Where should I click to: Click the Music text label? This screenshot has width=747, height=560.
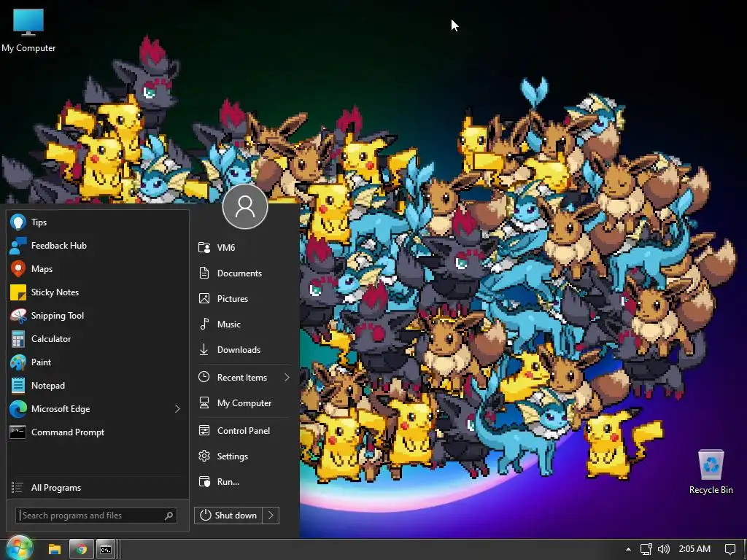coord(228,324)
